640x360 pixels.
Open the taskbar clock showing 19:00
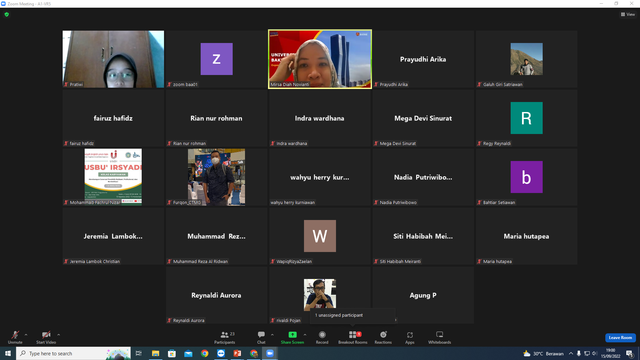tap(610, 353)
